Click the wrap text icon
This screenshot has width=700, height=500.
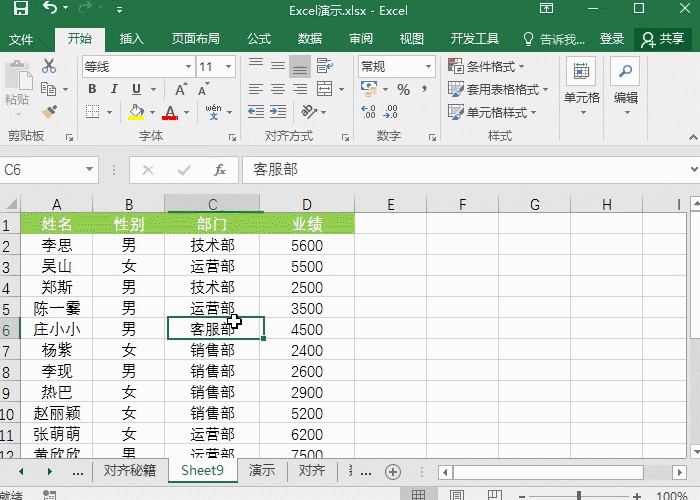point(323,66)
